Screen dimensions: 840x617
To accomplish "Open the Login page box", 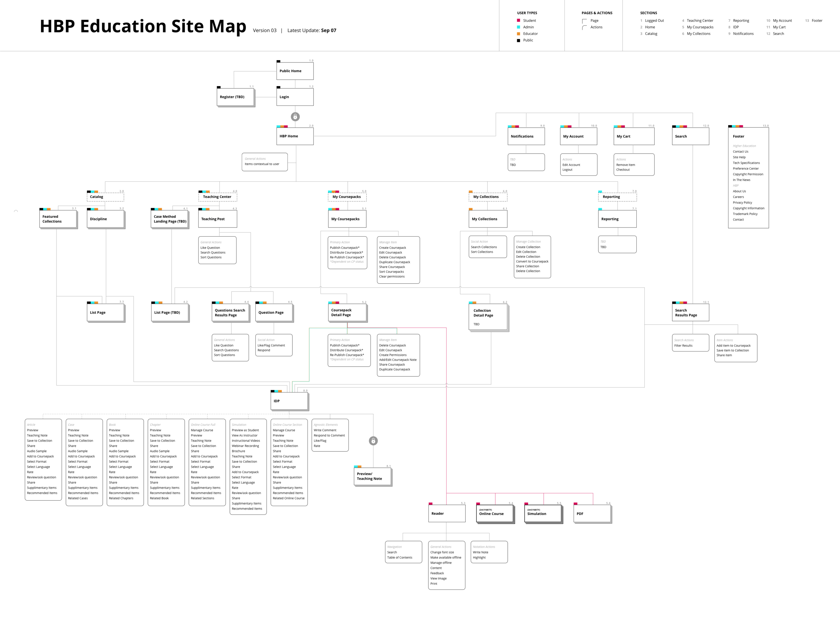I will tap(295, 97).
